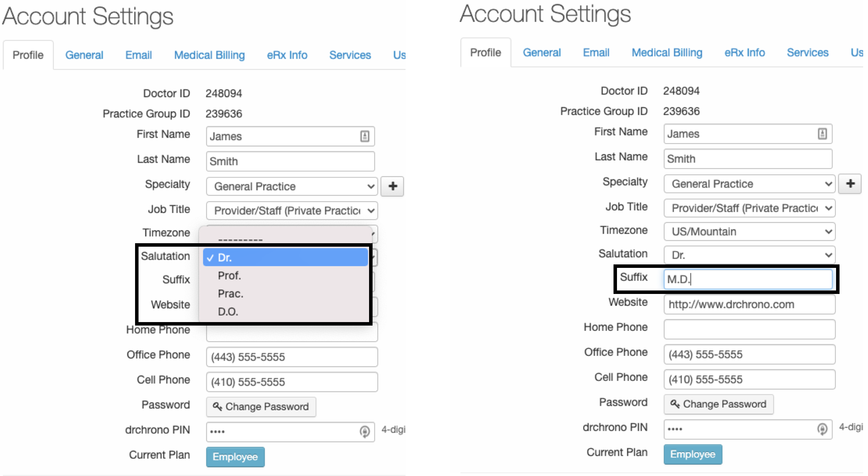This screenshot has width=868, height=476.
Task: Click the plus button beside left Specialty dropdown
Action: click(x=392, y=186)
